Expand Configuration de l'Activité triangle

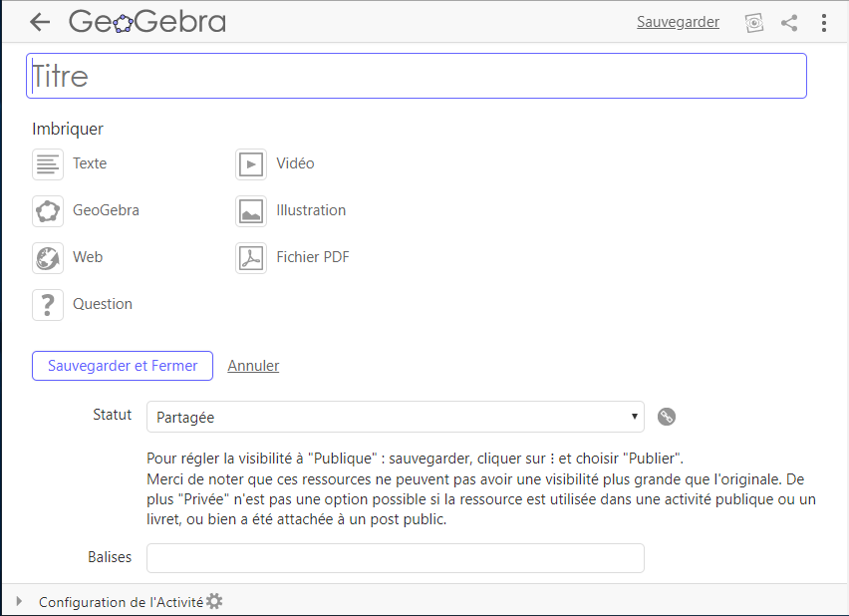(x=19, y=601)
